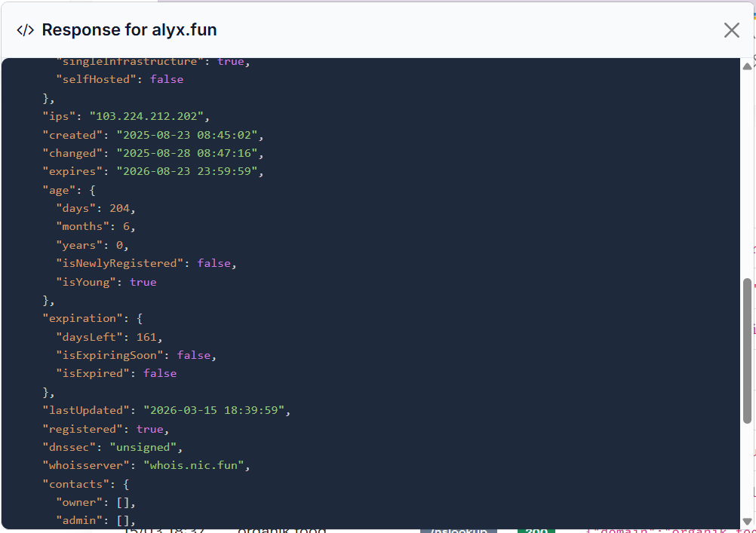This screenshot has height=533, width=756.
Task: Click the Response for alyx.fun title text
Action: coord(129,30)
